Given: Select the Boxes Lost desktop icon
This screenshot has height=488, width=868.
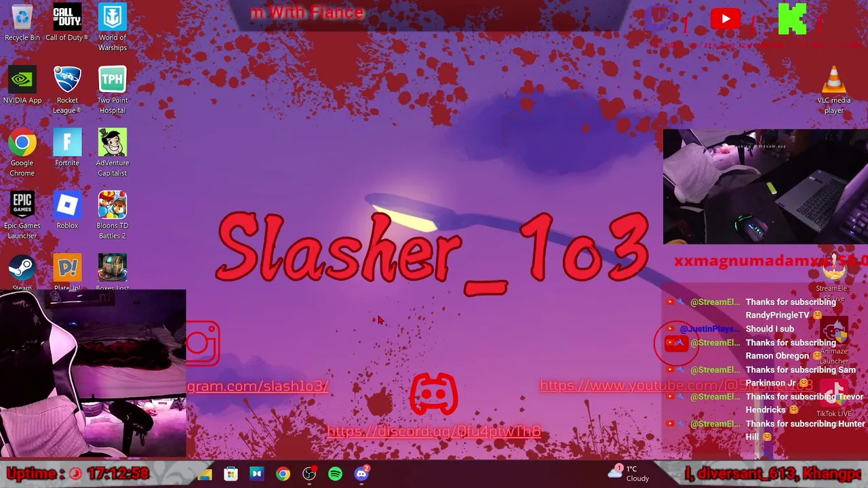Looking at the screenshot, I should point(112,272).
